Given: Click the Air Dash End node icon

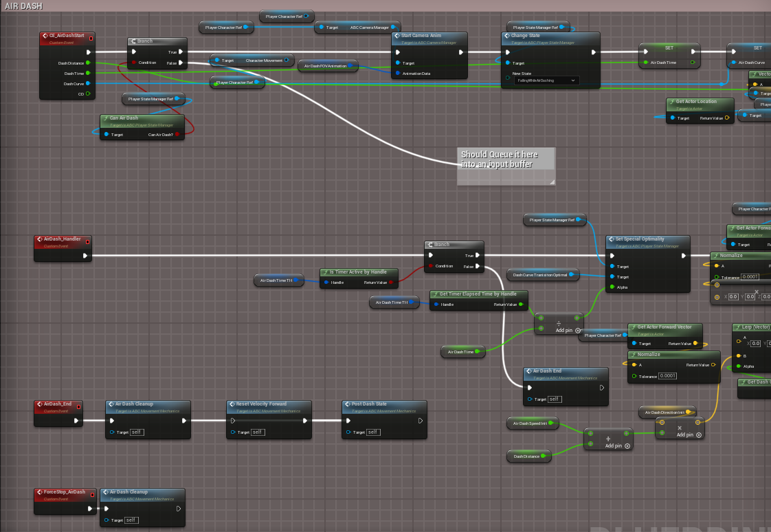Looking at the screenshot, I should point(528,371).
